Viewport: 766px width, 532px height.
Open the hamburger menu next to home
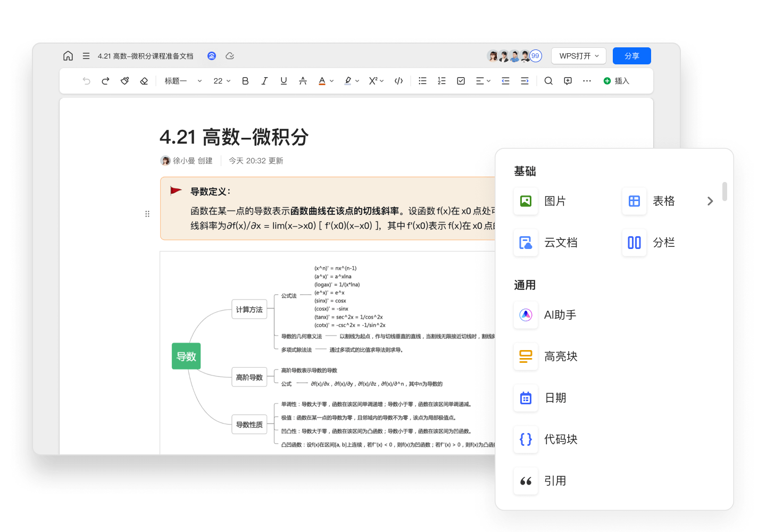[x=86, y=55]
